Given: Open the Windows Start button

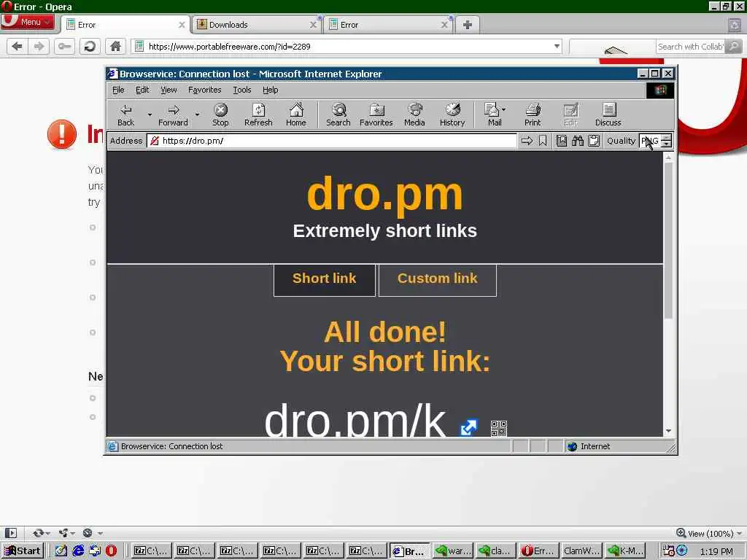Looking at the screenshot, I should [23, 551].
